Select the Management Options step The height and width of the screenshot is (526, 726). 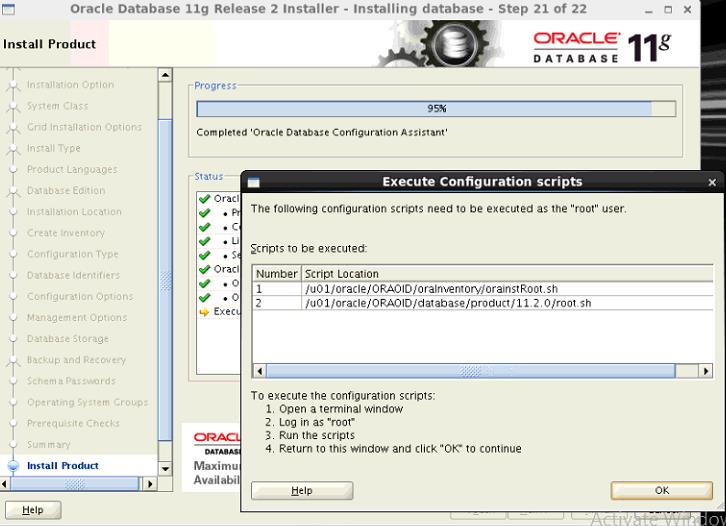77,317
